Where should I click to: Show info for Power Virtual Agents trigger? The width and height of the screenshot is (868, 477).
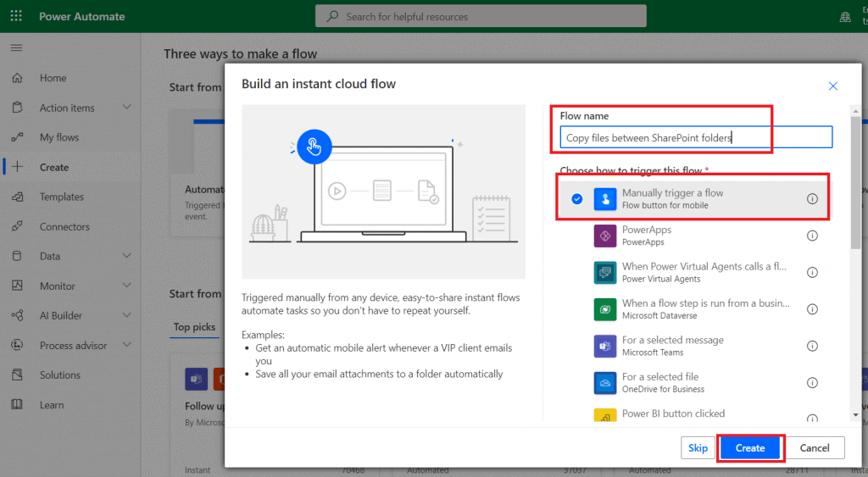tap(812, 272)
